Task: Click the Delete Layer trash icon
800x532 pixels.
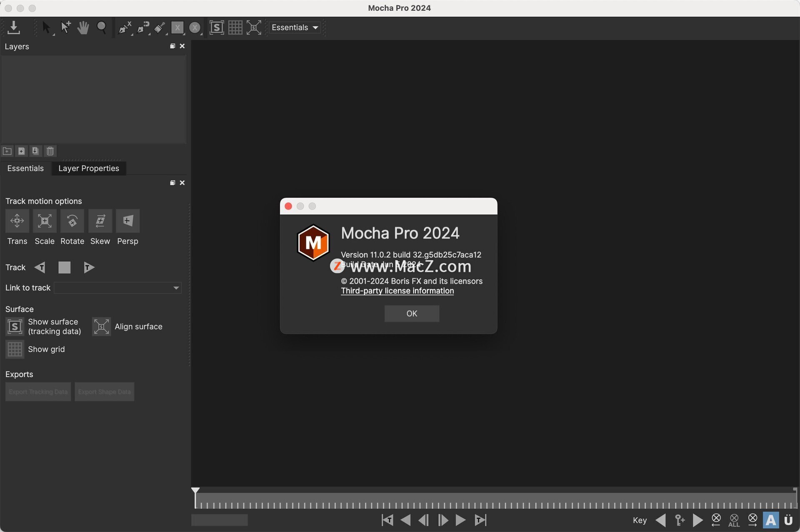Action: point(50,151)
